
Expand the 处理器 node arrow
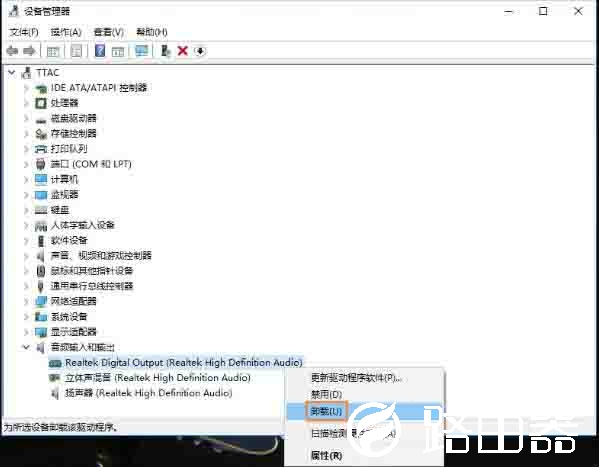coord(26,103)
